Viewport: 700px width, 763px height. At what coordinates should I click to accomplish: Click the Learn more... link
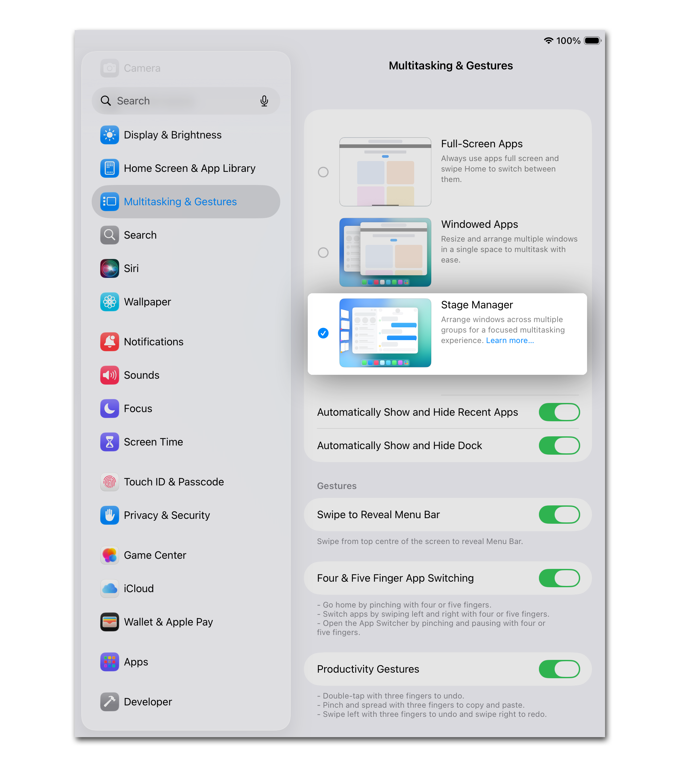coord(510,340)
